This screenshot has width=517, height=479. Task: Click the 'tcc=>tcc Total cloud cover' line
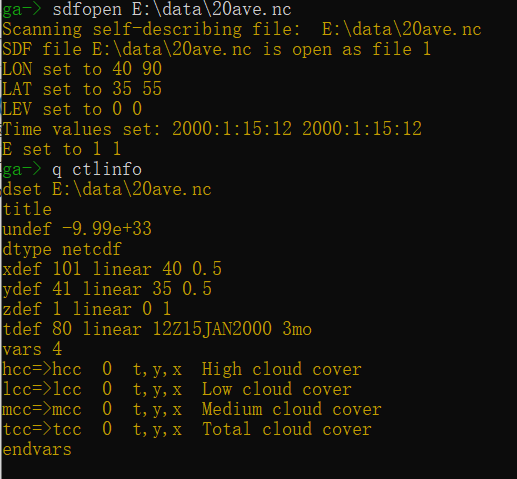click(x=187, y=429)
